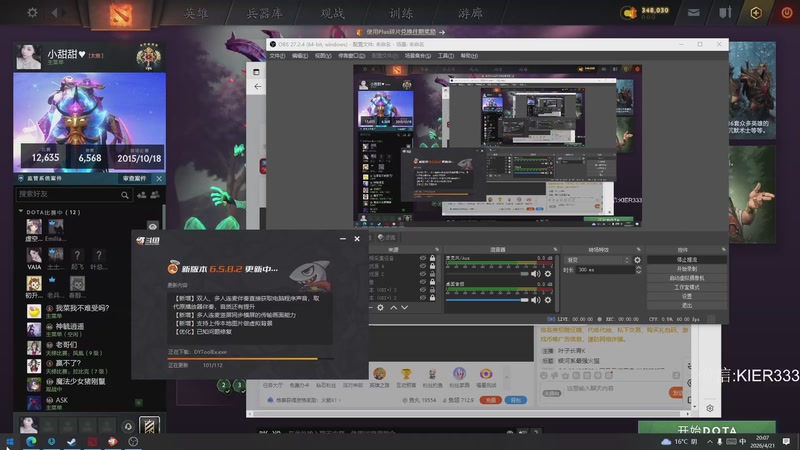Mute the desktop audio speaker icon
The width and height of the screenshot is (800, 450).
[x=535, y=300]
